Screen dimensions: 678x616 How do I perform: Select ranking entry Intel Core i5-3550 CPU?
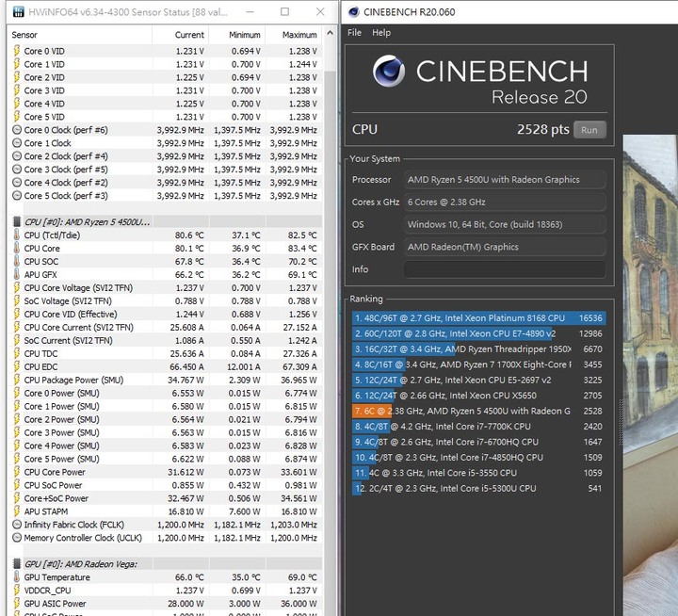(478, 473)
